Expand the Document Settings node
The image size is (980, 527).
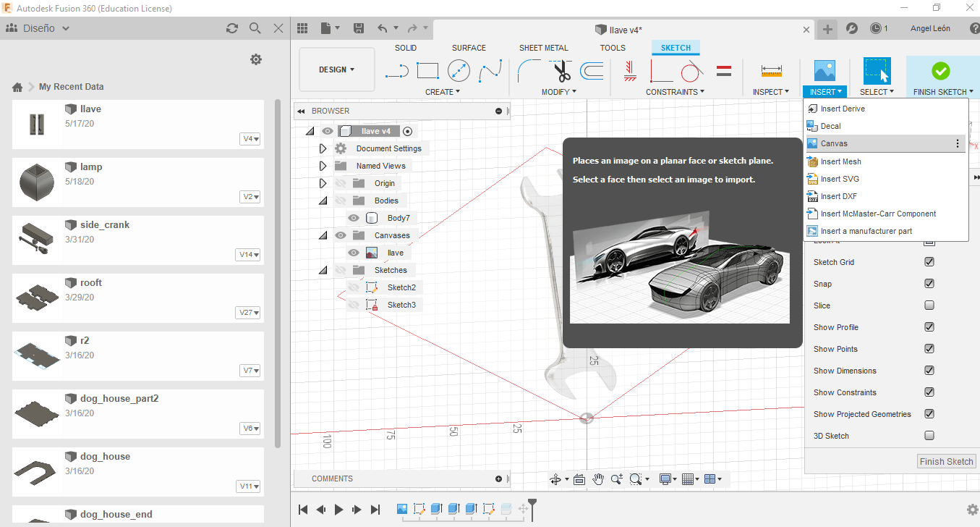point(323,148)
